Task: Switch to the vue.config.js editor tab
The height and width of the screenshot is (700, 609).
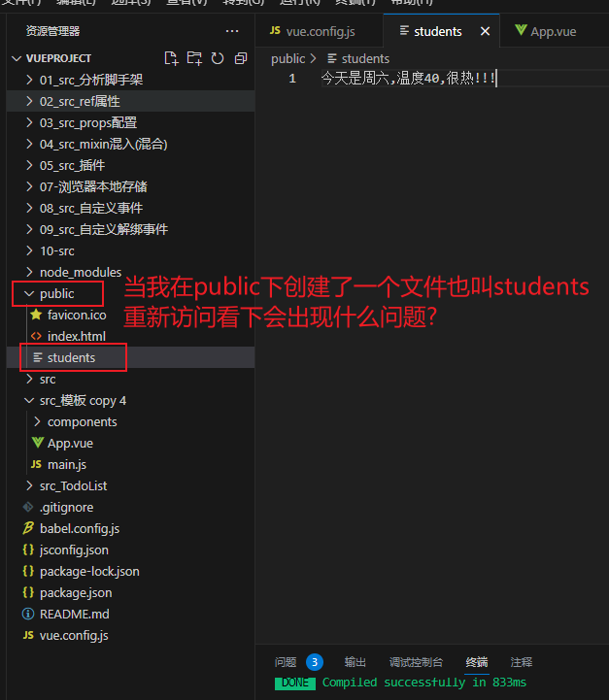Action: pyautogui.click(x=319, y=31)
